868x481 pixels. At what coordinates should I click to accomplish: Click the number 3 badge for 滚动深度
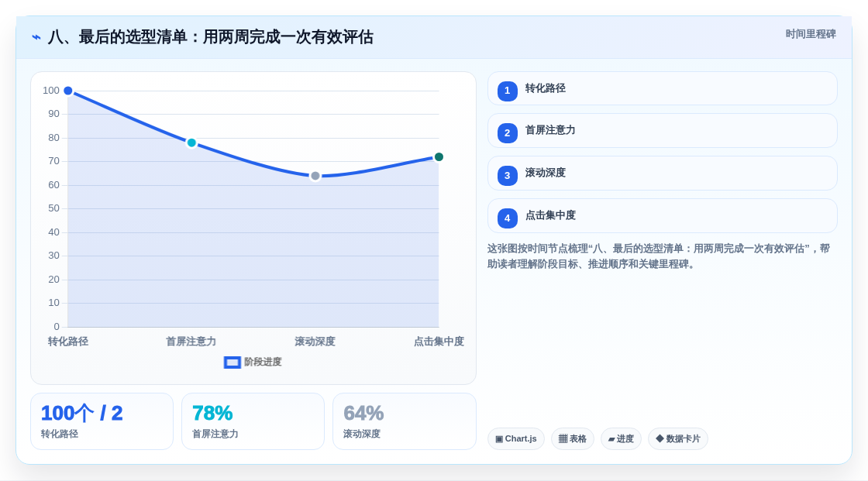tap(507, 176)
